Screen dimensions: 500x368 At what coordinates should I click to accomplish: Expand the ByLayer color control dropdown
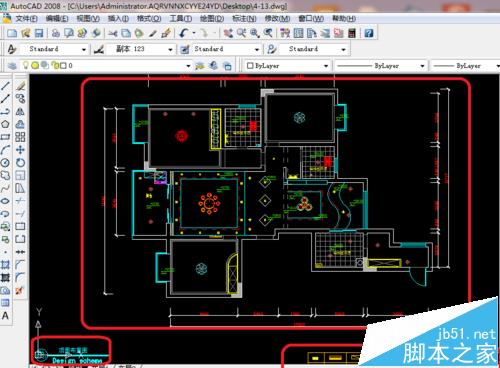[x=326, y=66]
